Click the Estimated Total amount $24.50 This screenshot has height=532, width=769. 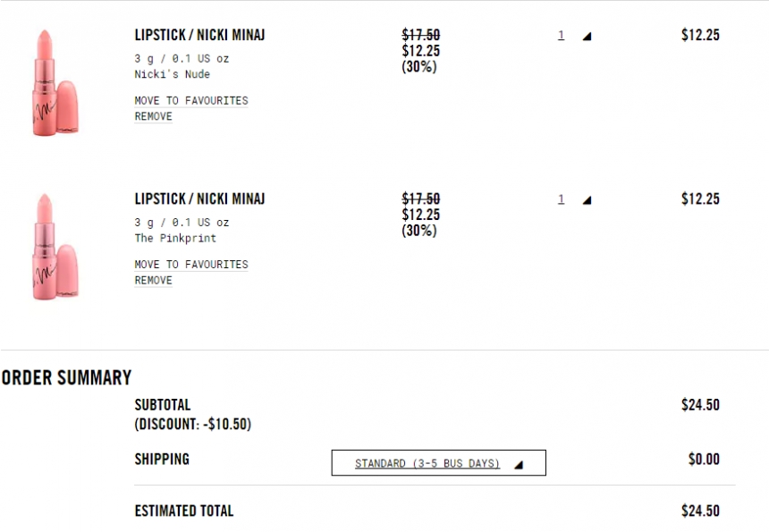click(x=699, y=511)
